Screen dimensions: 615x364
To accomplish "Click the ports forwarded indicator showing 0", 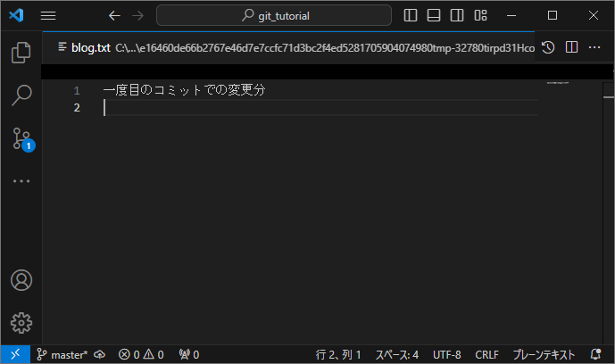I will [189, 354].
